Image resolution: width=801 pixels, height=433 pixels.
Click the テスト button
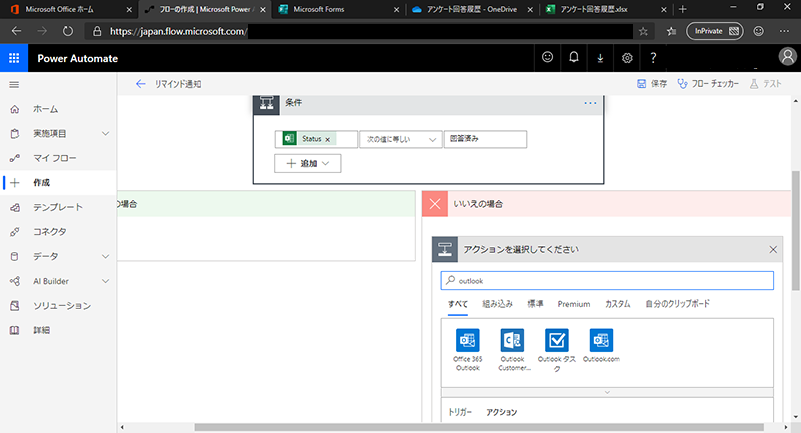point(765,84)
